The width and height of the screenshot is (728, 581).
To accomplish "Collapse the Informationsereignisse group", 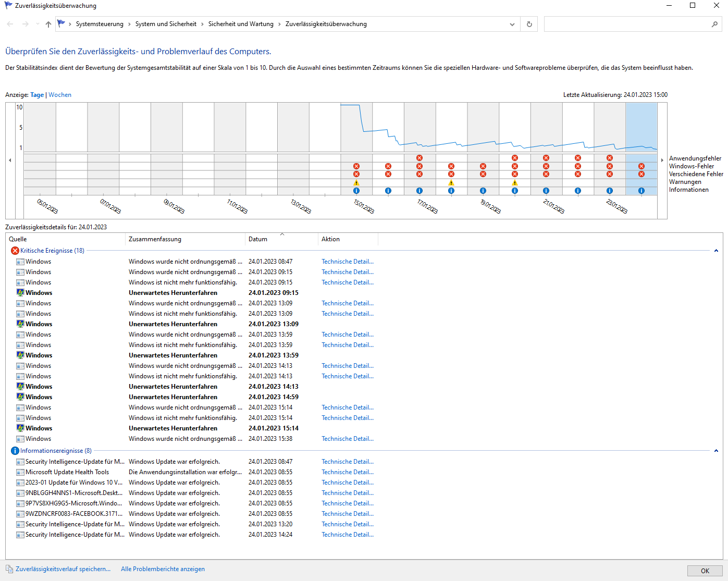I will click(716, 451).
